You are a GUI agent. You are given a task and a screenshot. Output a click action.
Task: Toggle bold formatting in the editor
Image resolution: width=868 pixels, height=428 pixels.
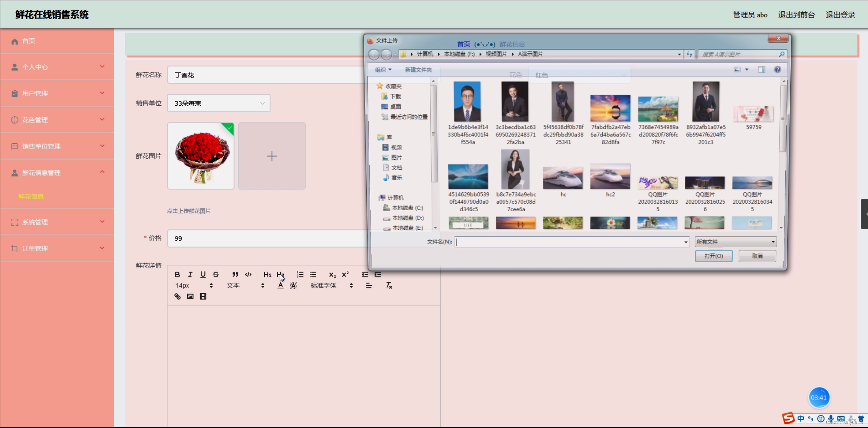point(177,275)
